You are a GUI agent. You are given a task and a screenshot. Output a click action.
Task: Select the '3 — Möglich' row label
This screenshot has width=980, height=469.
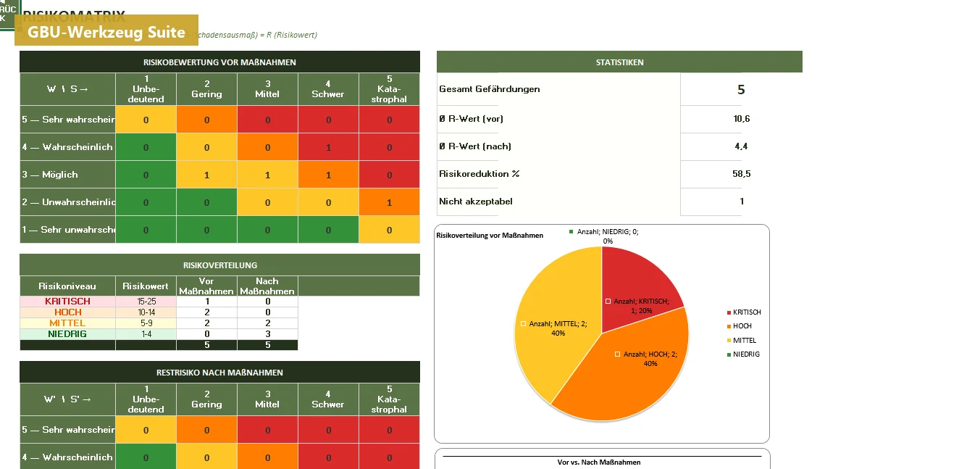pyautogui.click(x=67, y=175)
